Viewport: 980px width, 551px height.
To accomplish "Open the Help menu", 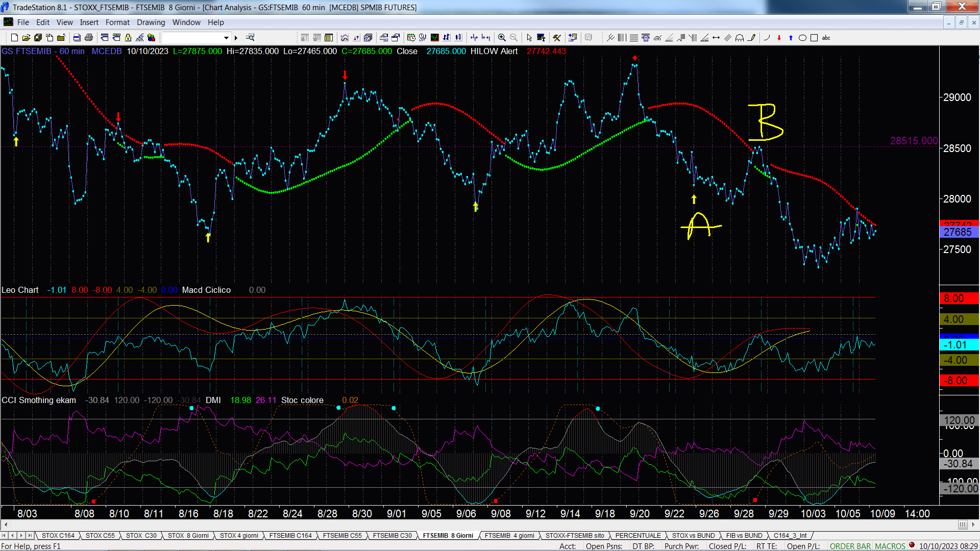I will point(216,22).
